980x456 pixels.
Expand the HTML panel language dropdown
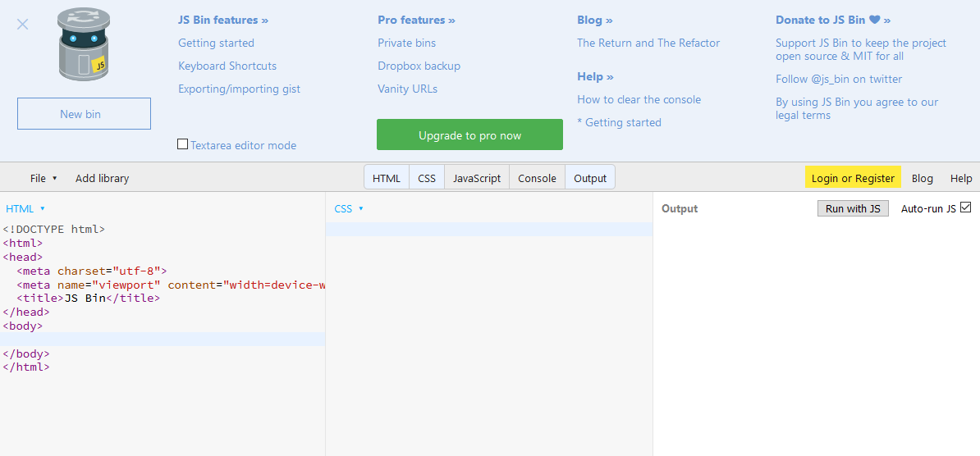pyautogui.click(x=25, y=208)
